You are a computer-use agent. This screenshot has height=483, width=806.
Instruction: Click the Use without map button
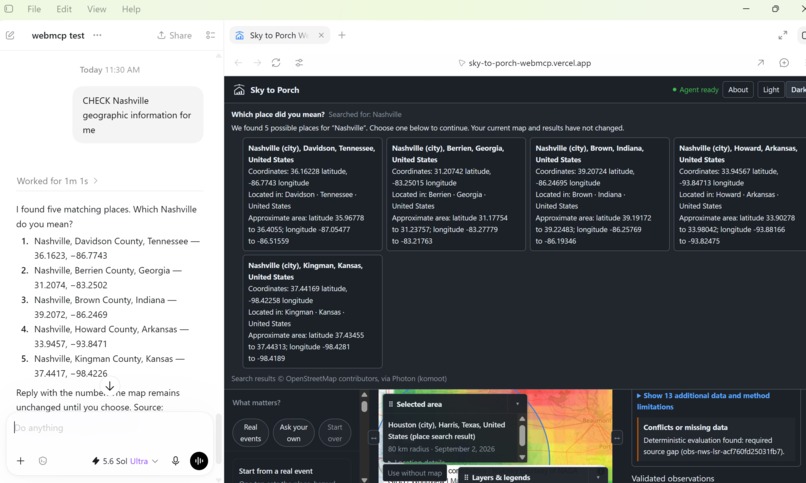[415, 473]
